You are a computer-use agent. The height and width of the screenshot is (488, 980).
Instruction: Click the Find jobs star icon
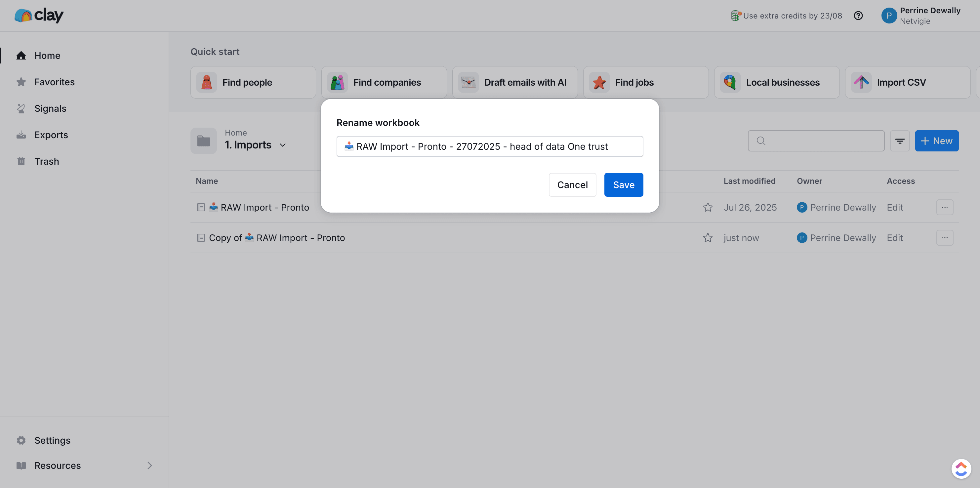[x=599, y=82]
